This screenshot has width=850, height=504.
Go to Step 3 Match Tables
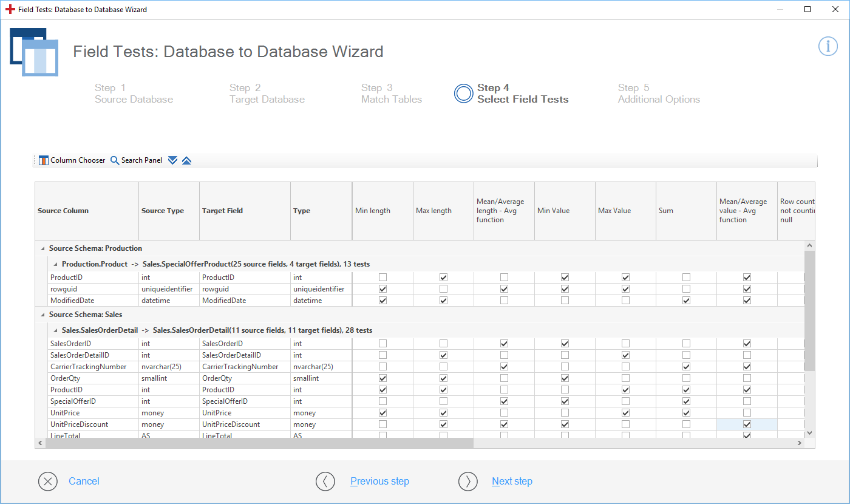(391, 94)
